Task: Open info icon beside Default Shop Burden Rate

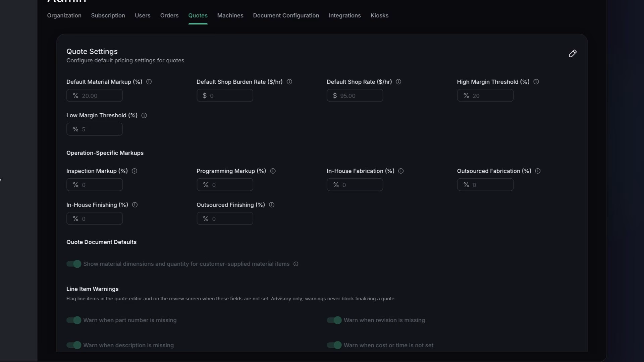Action: click(x=289, y=82)
